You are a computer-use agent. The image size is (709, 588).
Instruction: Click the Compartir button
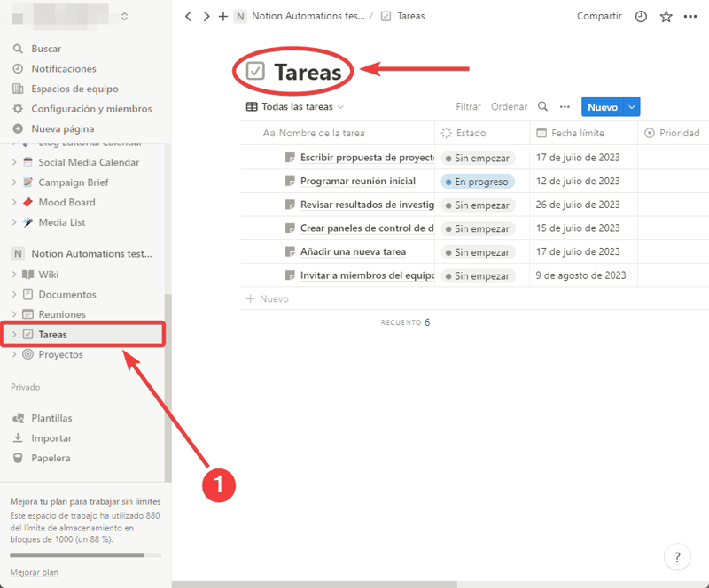tap(599, 16)
